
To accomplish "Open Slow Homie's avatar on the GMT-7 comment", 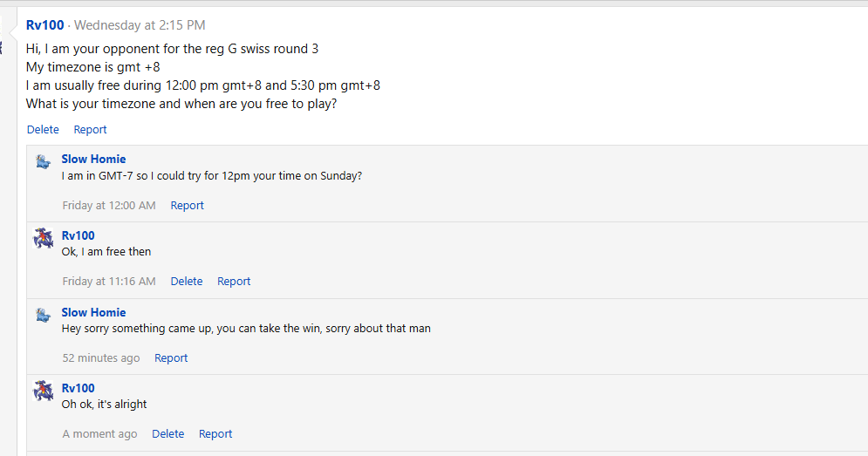I will point(43,161).
